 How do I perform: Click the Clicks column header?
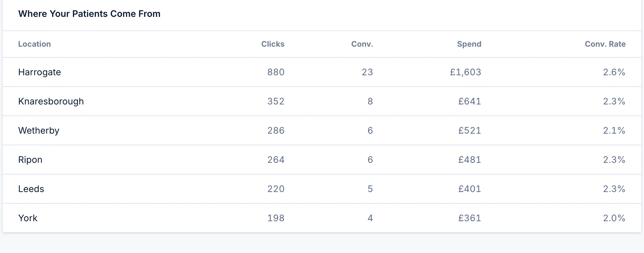(273, 44)
